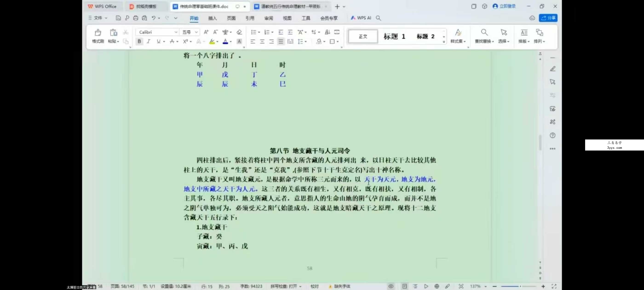Click the show/hide marks icon next to sort
Viewport: 644px width, 290px height.
coord(337,32)
